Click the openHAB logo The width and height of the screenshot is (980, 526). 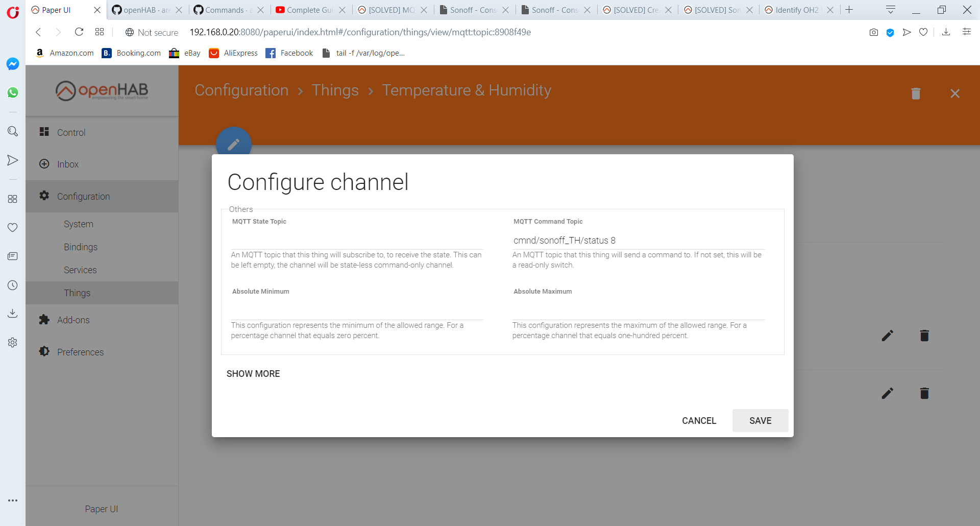pos(102,91)
